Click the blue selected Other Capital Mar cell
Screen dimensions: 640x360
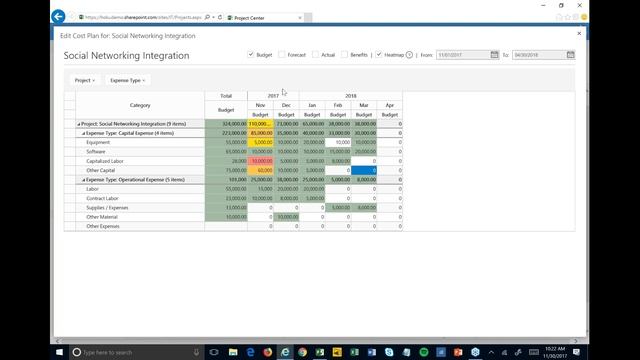click(364, 171)
